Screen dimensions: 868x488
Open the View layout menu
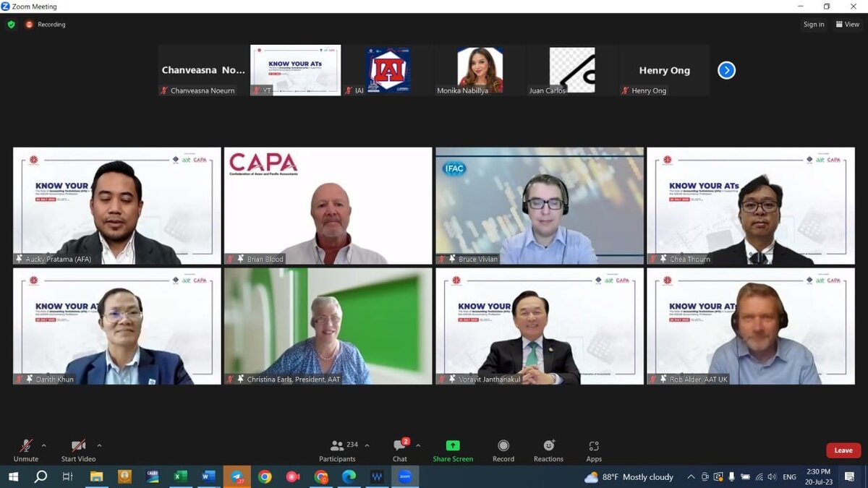tap(848, 25)
